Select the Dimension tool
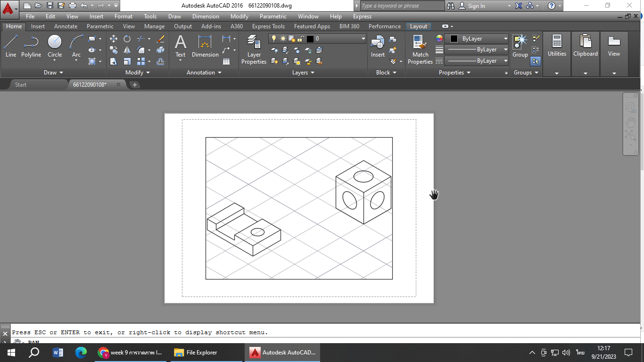This screenshot has height=362, width=644. tap(205, 46)
